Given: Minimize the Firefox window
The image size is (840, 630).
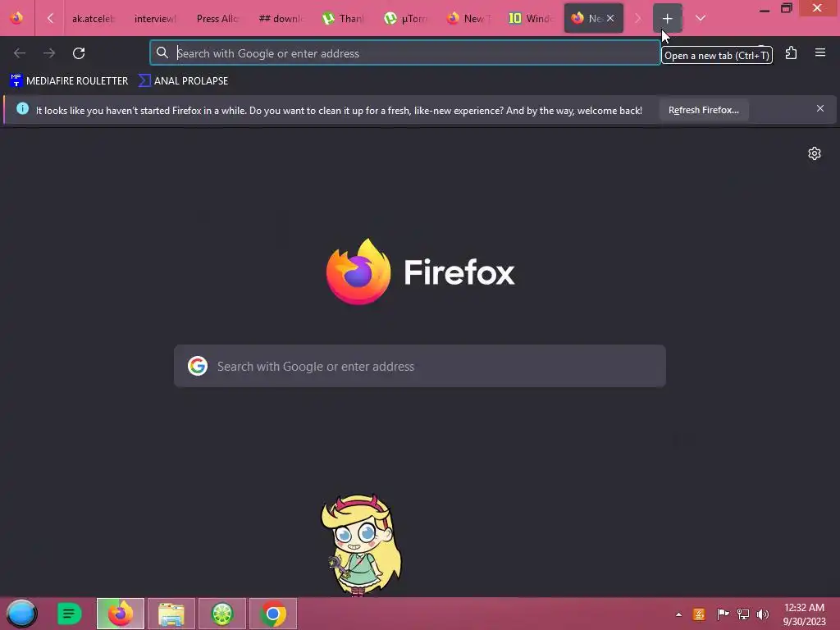Looking at the screenshot, I should point(765,9).
